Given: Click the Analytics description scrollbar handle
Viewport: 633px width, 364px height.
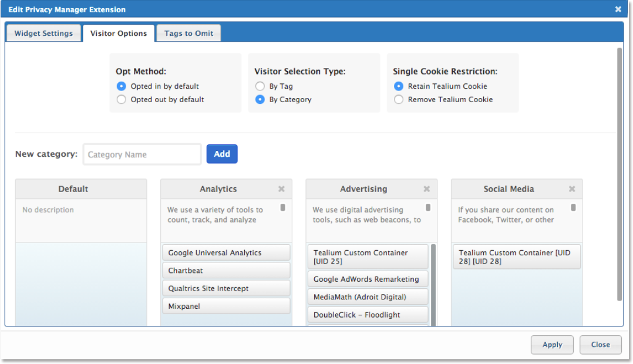Looking at the screenshot, I should [x=282, y=207].
